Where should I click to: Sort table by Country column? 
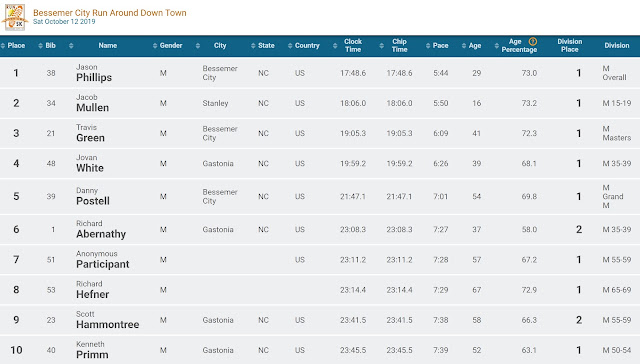point(303,45)
